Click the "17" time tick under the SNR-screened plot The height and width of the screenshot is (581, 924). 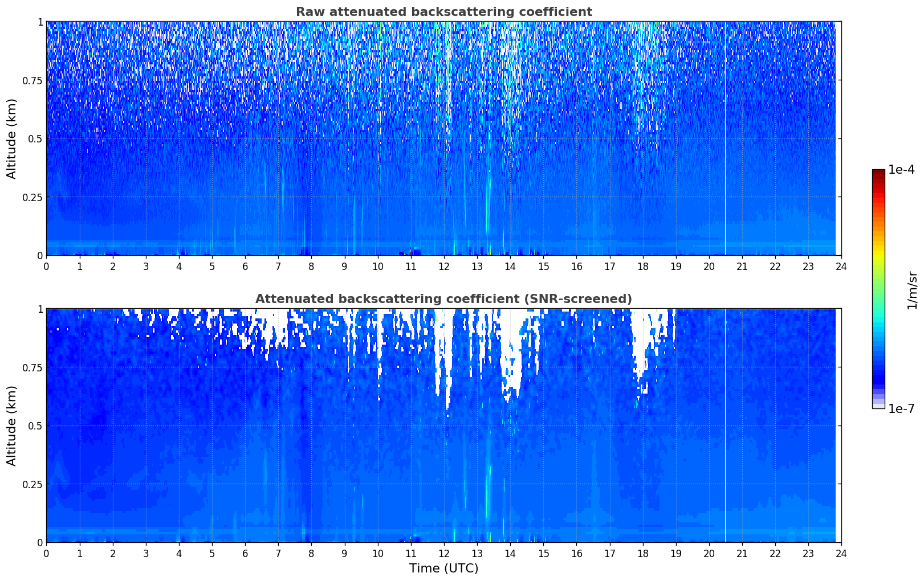pyautogui.click(x=609, y=553)
